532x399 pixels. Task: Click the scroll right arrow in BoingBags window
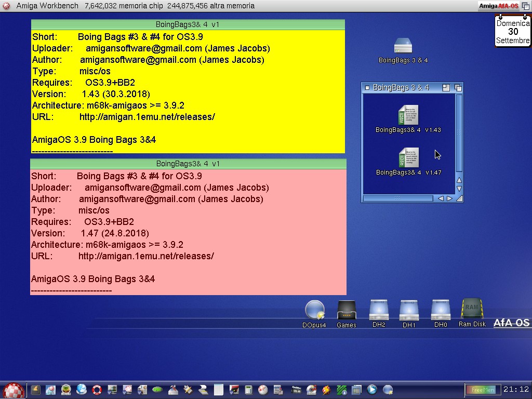coord(449,198)
